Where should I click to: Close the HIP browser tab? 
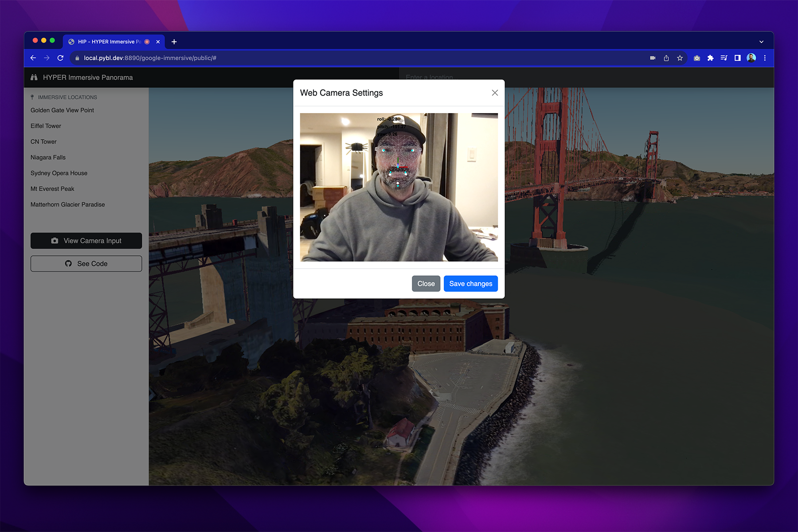click(158, 42)
